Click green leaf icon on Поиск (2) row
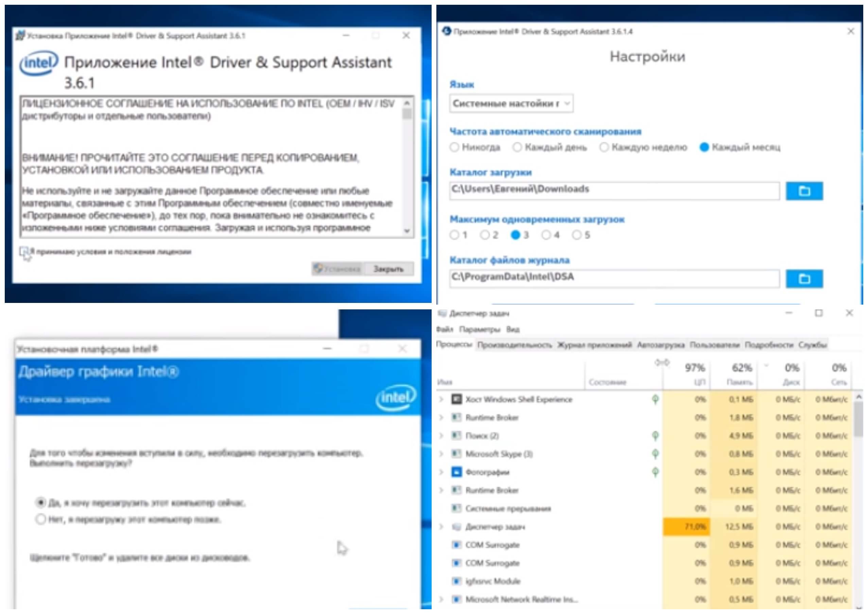The height and width of the screenshot is (614, 868). pyautogui.click(x=656, y=436)
